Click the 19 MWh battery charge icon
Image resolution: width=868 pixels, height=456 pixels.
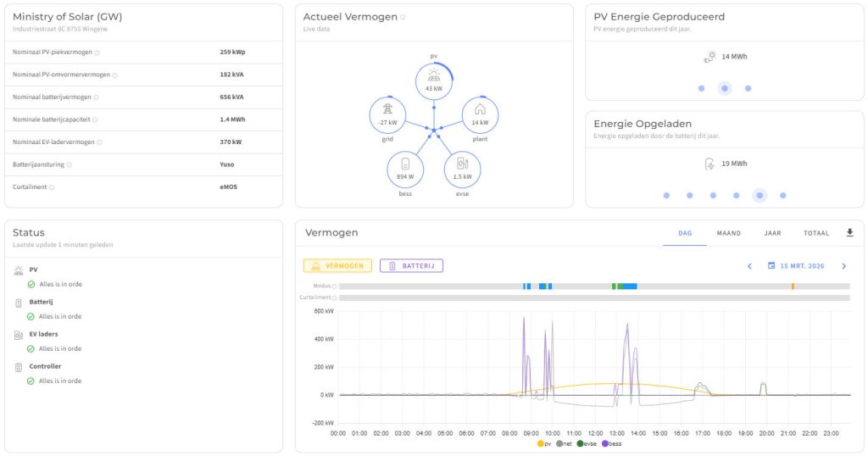(709, 164)
